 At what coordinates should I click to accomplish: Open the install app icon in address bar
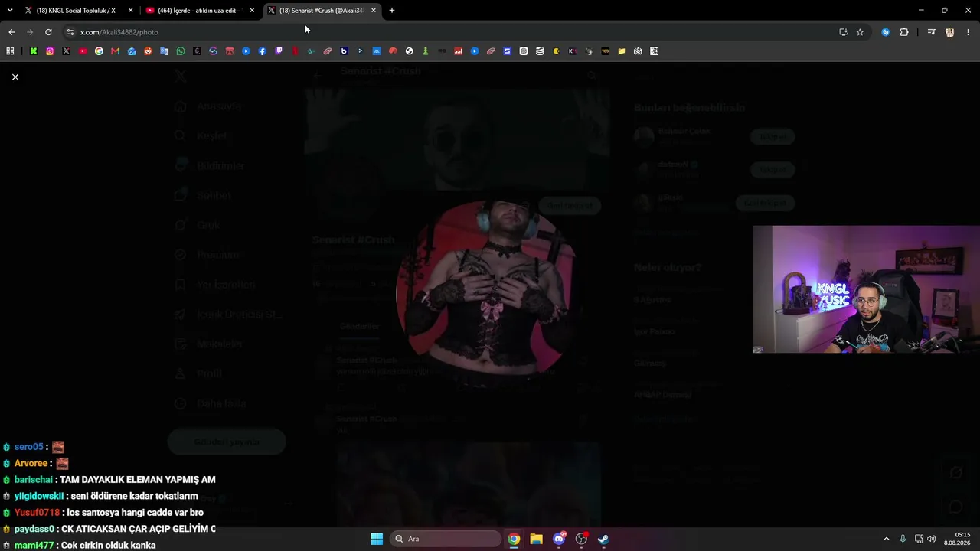click(x=843, y=32)
